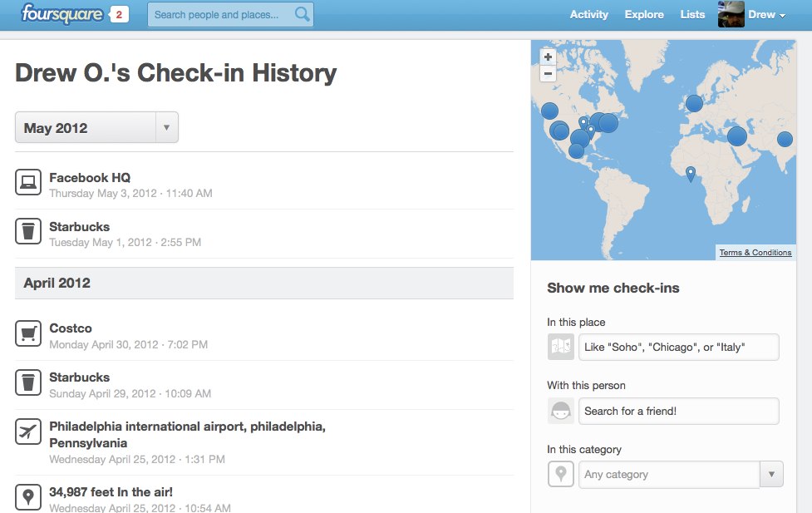Click the laptop icon next to Facebook HQ
This screenshot has width=812, height=513.
click(x=28, y=182)
